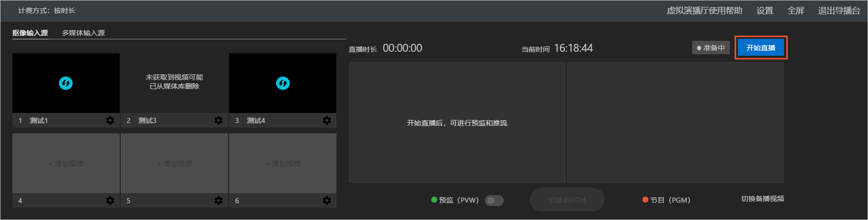
Task: Click 退出导播台 to exit
Action: point(839,10)
